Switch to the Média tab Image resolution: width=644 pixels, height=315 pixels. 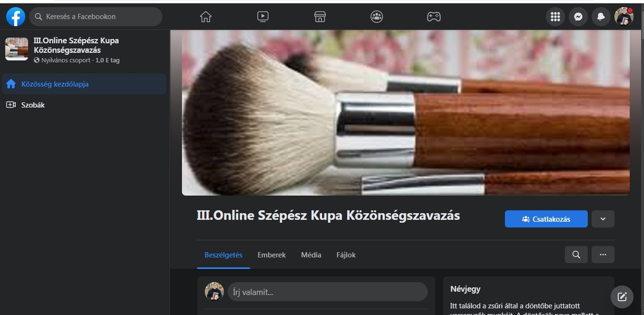point(311,255)
